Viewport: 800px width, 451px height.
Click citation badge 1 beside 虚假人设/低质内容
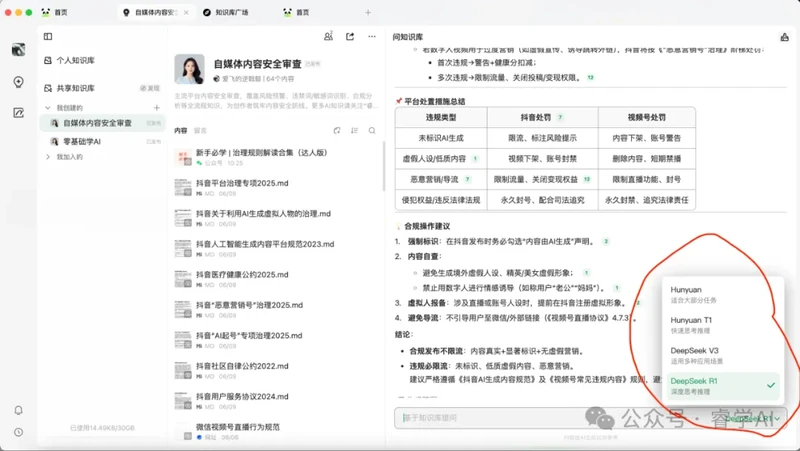pos(475,159)
